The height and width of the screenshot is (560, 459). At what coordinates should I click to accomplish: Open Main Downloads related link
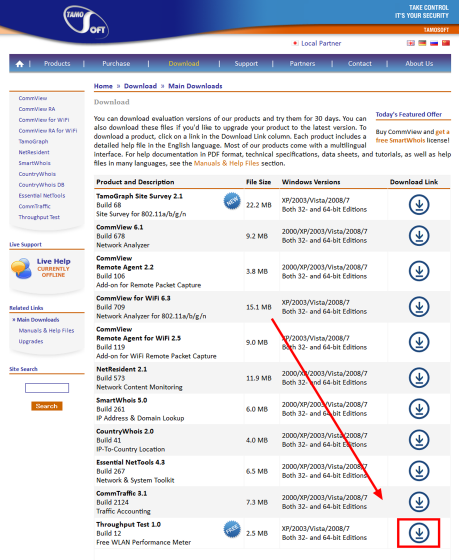tap(38, 320)
